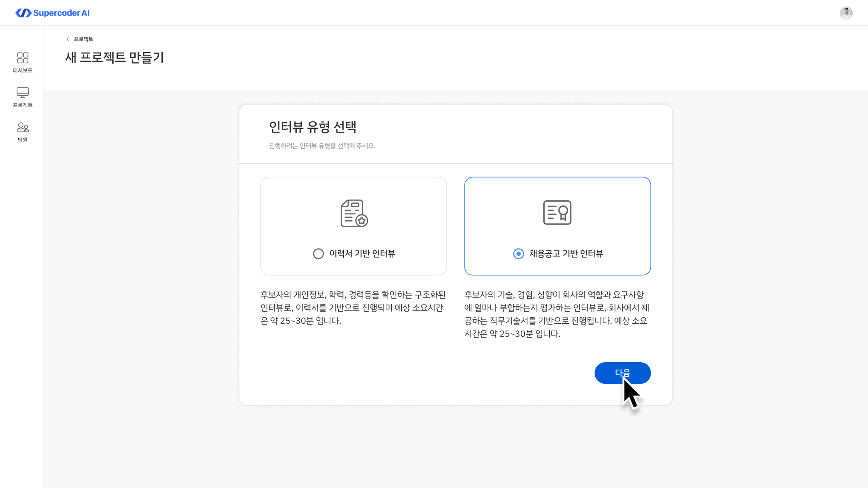The image size is (868, 488).
Task: Click the 이력서 기반 인터뷰 label text
Action: 362,254
